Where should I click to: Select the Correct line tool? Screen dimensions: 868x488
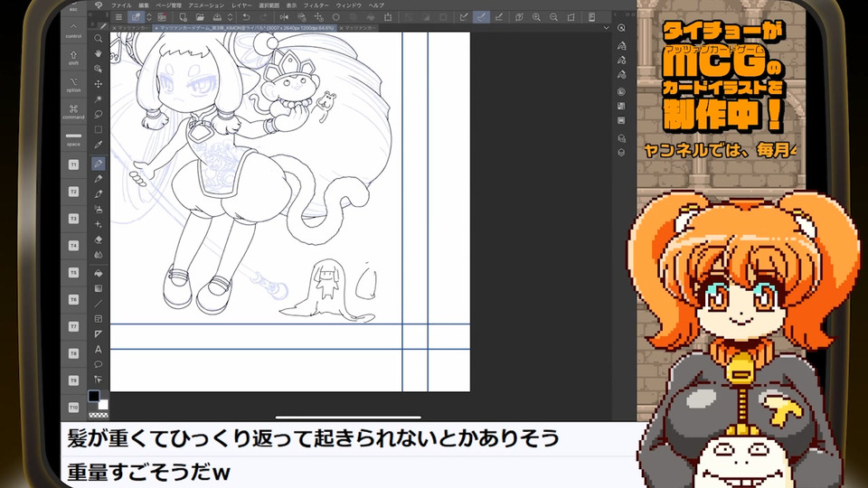click(98, 380)
